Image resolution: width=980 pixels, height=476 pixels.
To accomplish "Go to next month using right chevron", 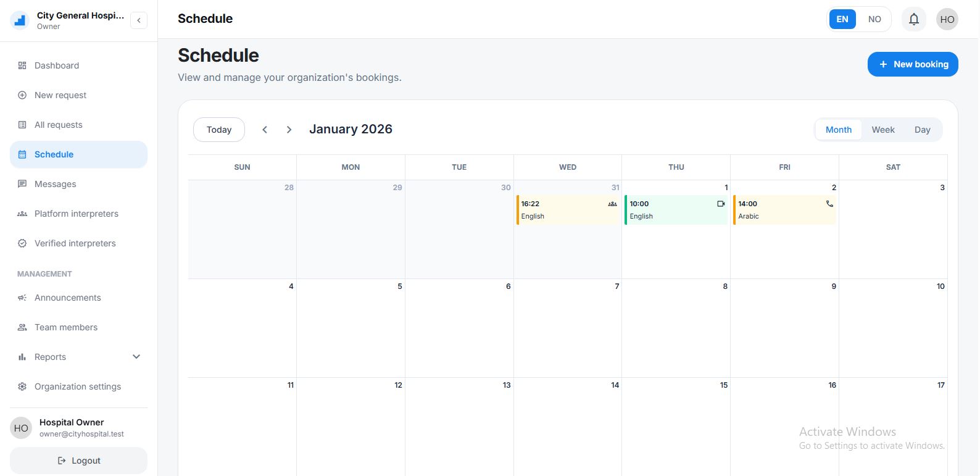I will point(289,130).
